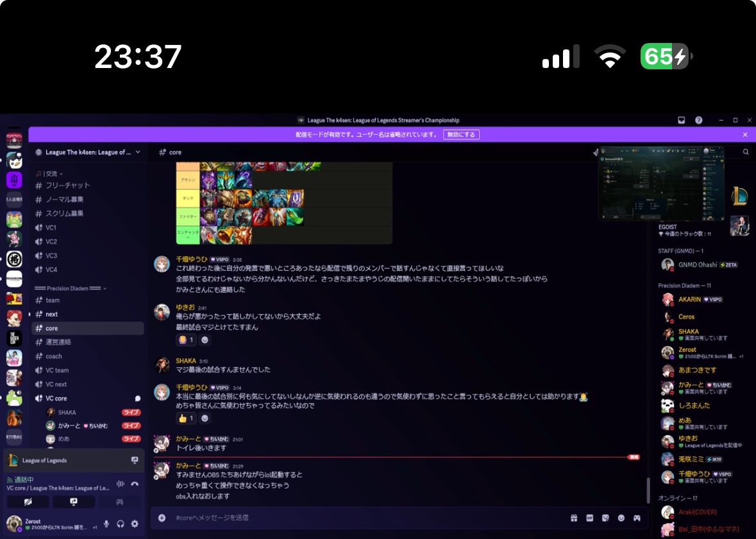Click the SHAKA author name at 3:10
Image resolution: width=756 pixels, height=539 pixels.
point(185,361)
